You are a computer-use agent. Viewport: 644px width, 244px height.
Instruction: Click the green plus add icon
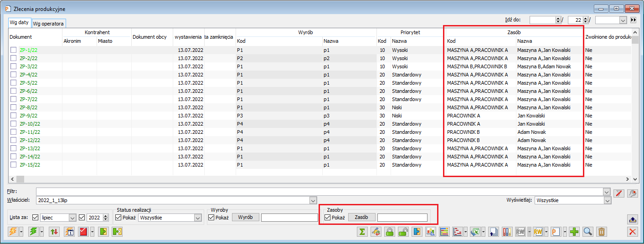pyautogui.click(x=574, y=232)
